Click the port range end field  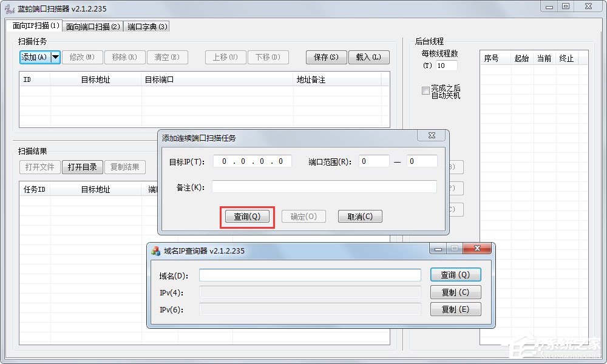coord(422,161)
